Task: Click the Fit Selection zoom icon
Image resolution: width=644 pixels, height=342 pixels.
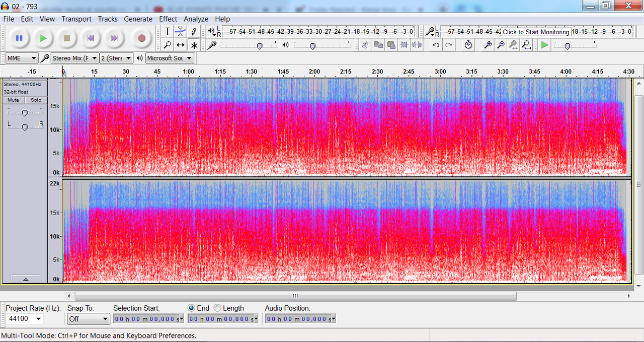Action: pos(514,45)
